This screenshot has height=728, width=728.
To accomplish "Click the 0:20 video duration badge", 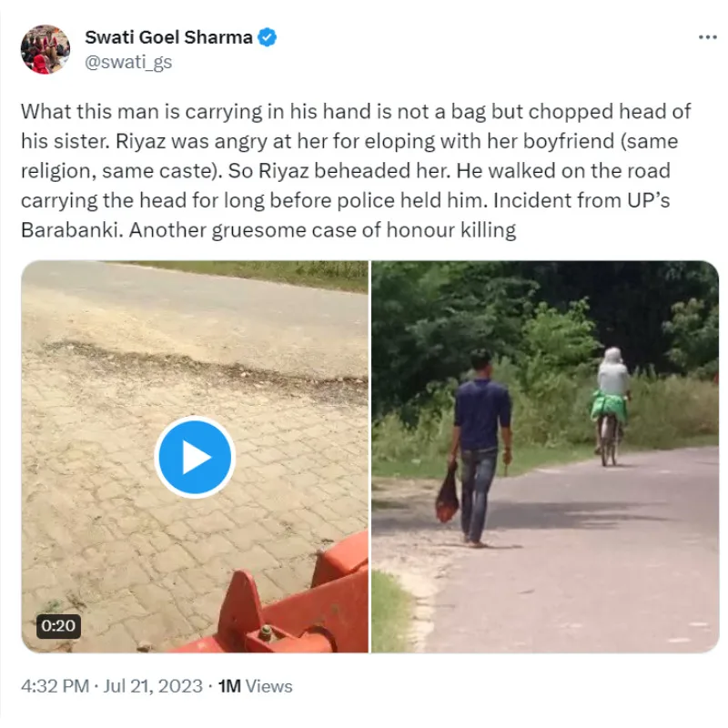I will [x=57, y=626].
